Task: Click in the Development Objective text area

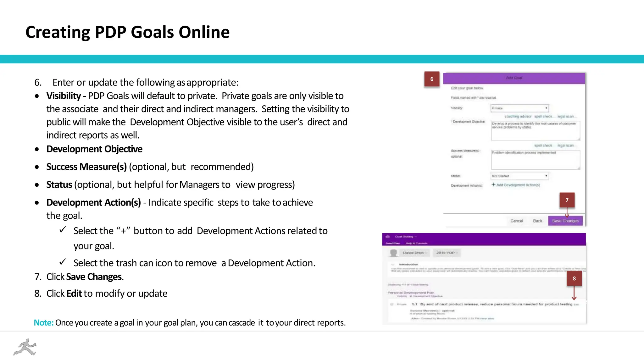Action: (x=535, y=131)
